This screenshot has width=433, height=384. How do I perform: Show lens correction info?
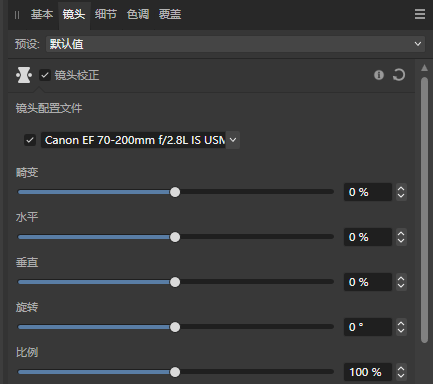[379, 75]
